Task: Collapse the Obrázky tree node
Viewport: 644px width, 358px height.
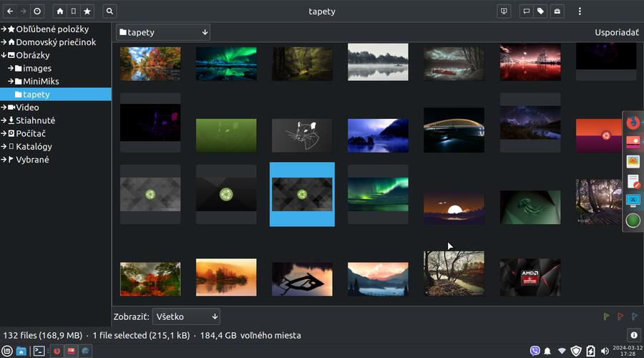Action: point(4,55)
